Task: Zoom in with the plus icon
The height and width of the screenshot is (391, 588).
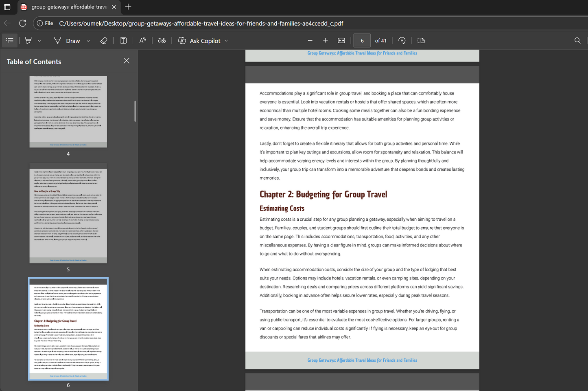Action: coord(325,40)
